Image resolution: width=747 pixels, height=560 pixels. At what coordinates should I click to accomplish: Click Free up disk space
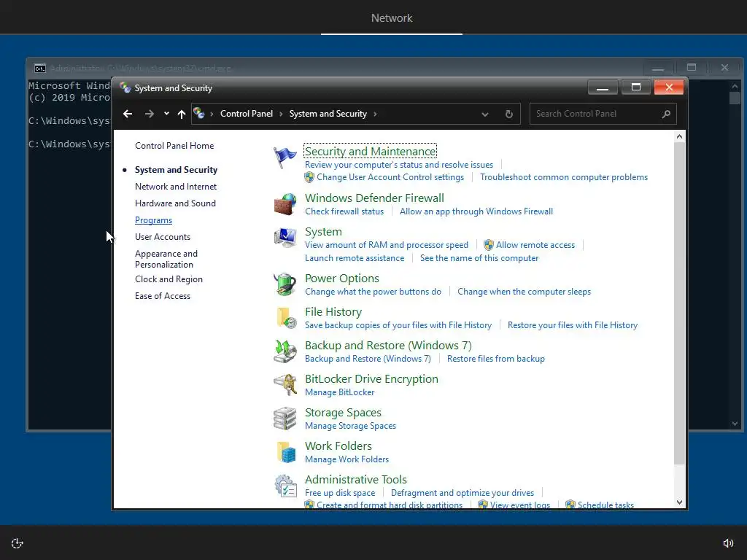click(x=340, y=493)
